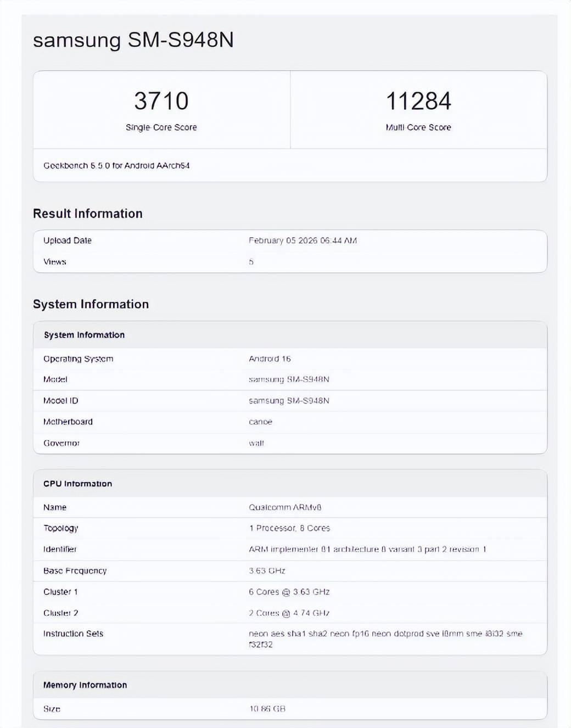Click the Upload Date value February 05 2026

point(303,240)
